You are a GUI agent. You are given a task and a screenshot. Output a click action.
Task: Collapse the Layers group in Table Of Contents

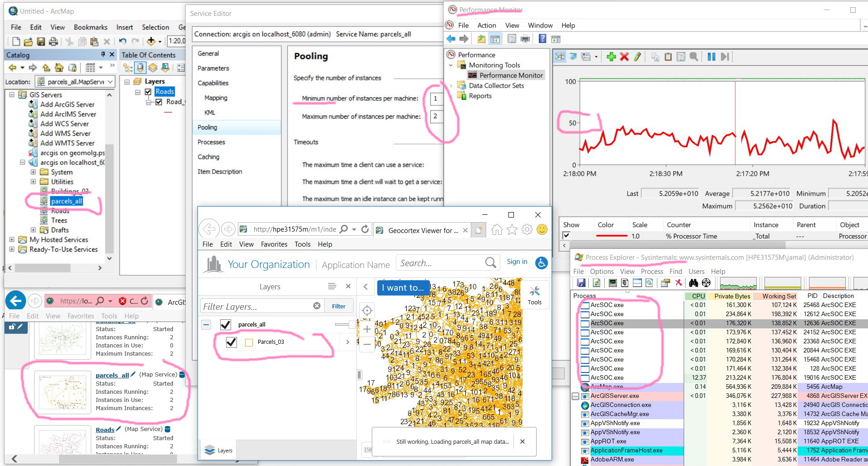pyautogui.click(x=127, y=82)
